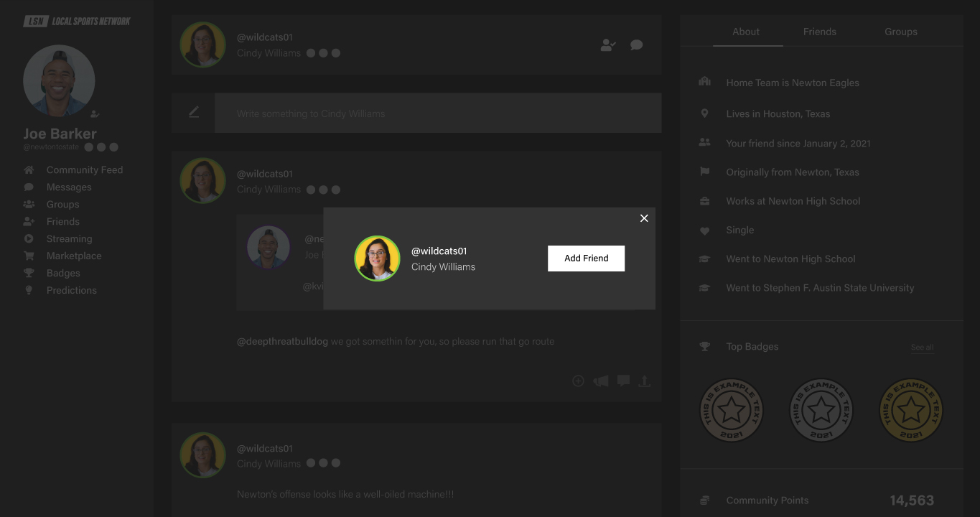Screen dimensions: 980x517
Task: Click the share upload icon under the post
Action: (645, 381)
